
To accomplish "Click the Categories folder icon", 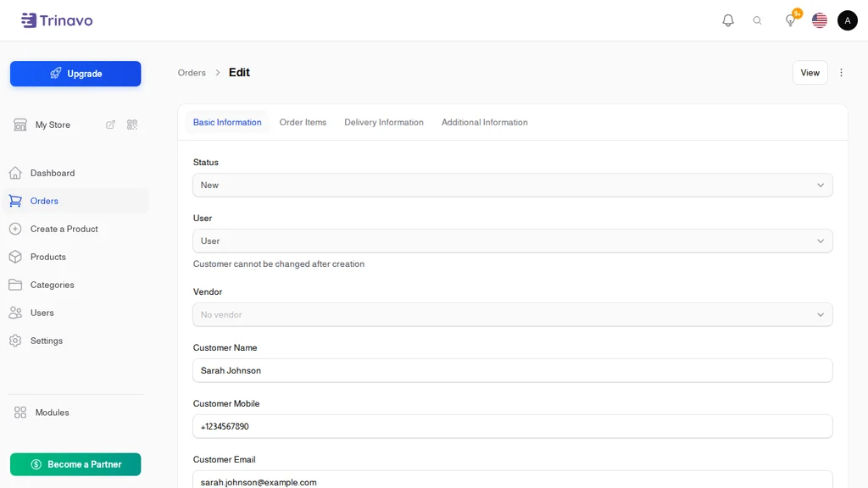I will (x=15, y=285).
